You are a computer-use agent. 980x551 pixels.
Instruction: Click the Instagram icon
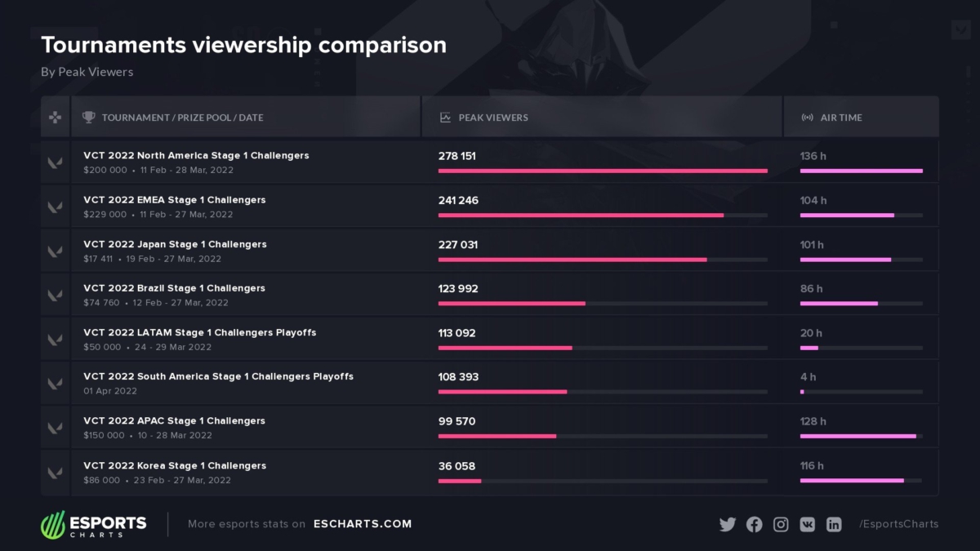tap(781, 524)
